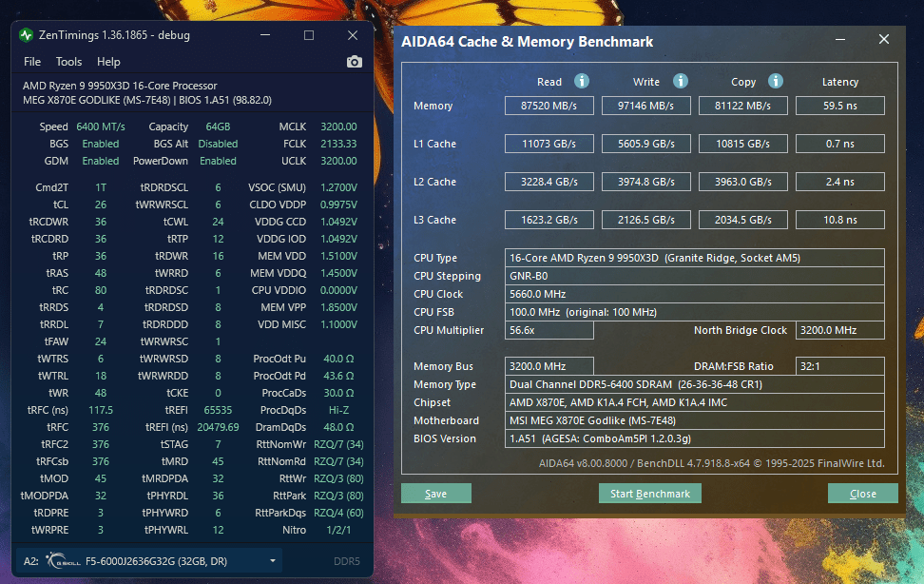Image resolution: width=924 pixels, height=584 pixels.
Task: Click the tRFC (ns) 117.5 value
Action: [x=101, y=410]
